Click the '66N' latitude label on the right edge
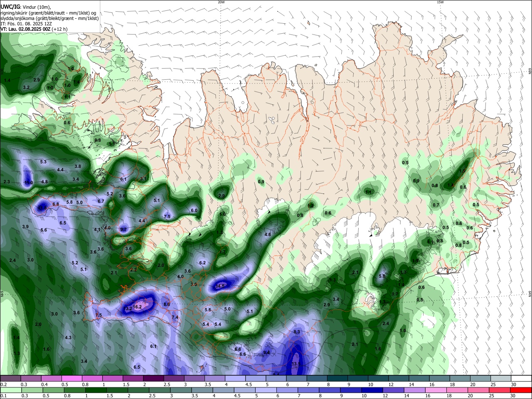This screenshot has width=532, height=399. [530, 71]
